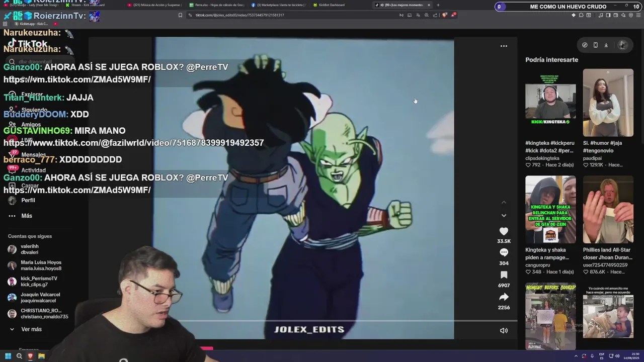Click the clipsdekingteka username link
Viewport: 644px width, 362px height.
pyautogui.click(x=542, y=158)
